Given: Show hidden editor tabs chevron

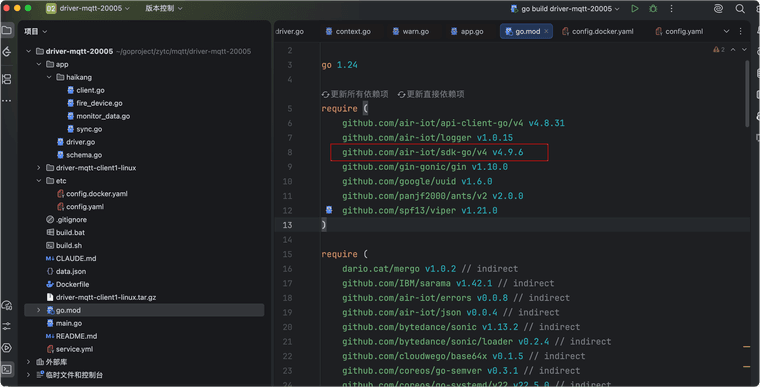Looking at the screenshot, I should 726,31.
